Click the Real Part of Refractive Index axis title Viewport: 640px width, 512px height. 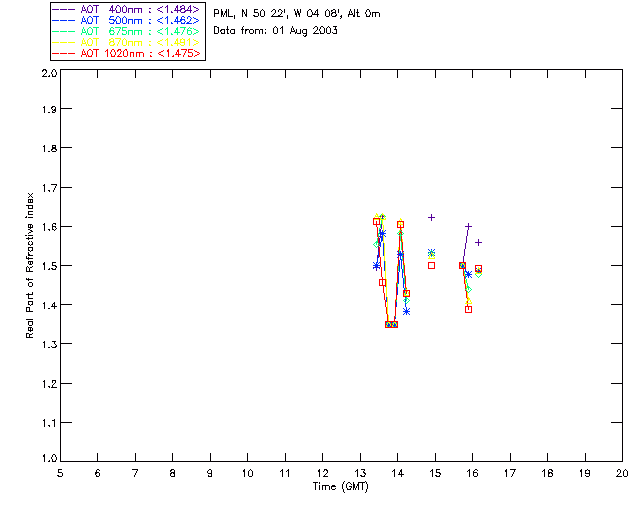coord(31,265)
